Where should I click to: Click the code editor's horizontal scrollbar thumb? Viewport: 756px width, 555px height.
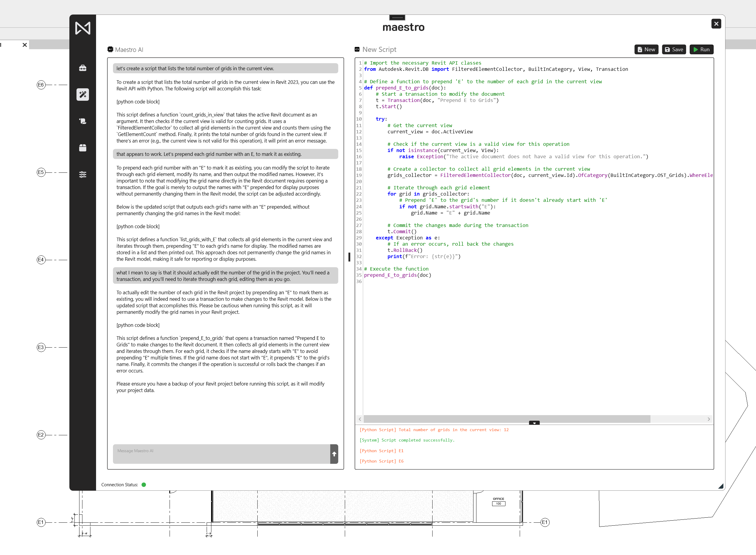pos(507,419)
